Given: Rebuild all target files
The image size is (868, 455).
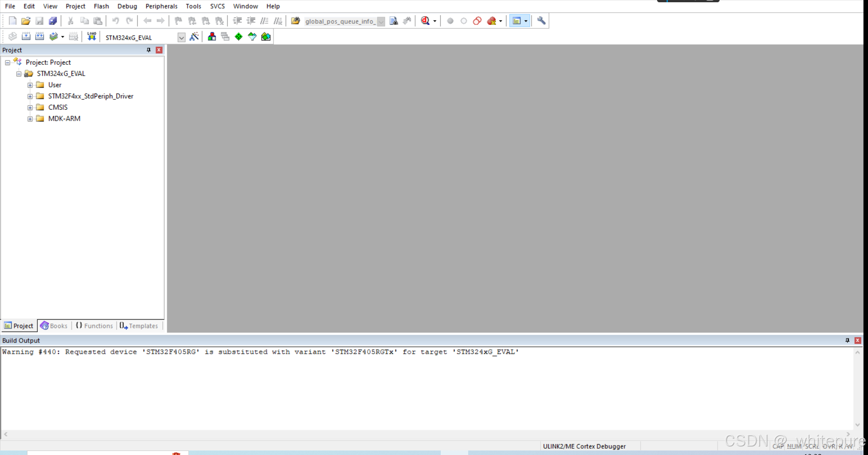Looking at the screenshot, I should pyautogui.click(x=40, y=36).
